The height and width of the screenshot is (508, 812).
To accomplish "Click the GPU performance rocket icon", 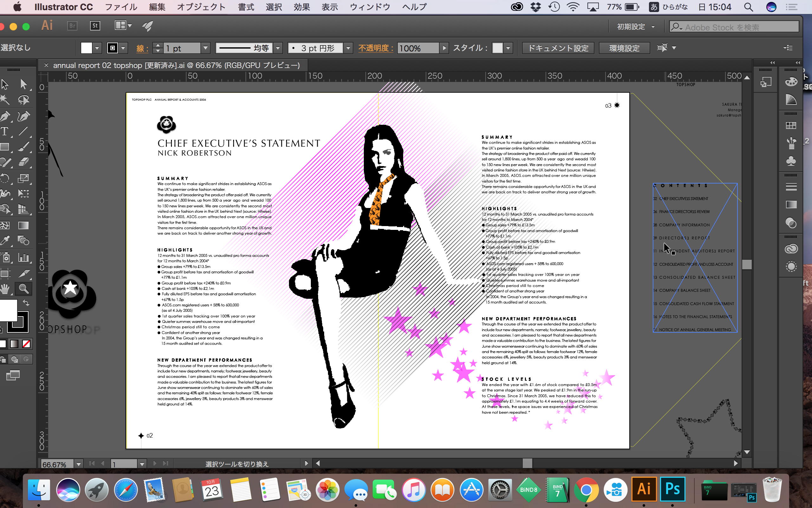I will 147,26.
